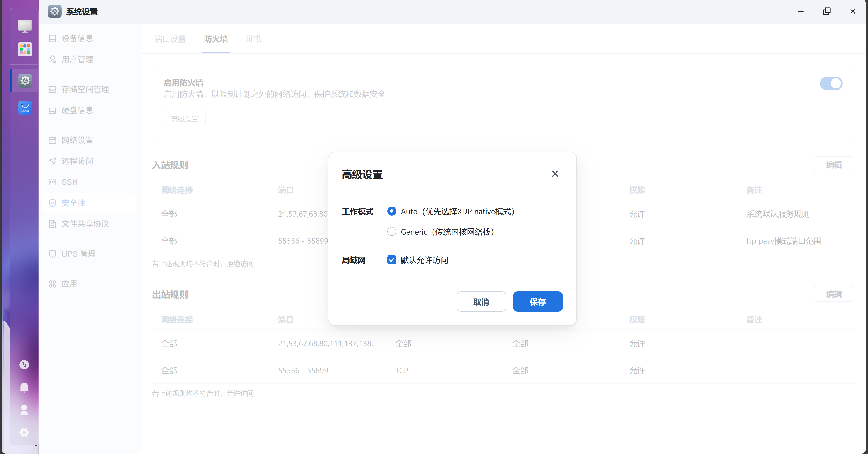The width and height of the screenshot is (868, 454).
Task: Select the system settings gear in dock
Action: [25, 81]
